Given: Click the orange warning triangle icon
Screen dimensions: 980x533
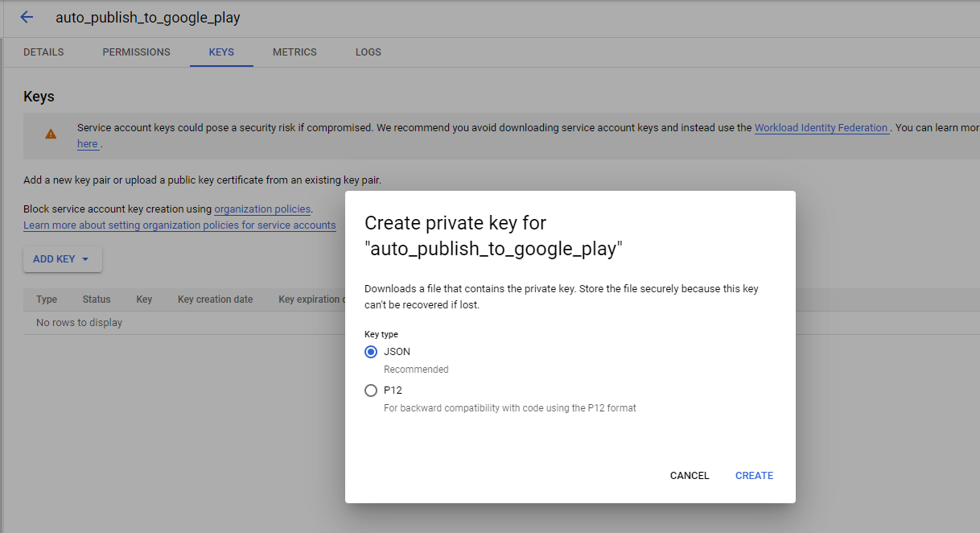Looking at the screenshot, I should (x=51, y=134).
